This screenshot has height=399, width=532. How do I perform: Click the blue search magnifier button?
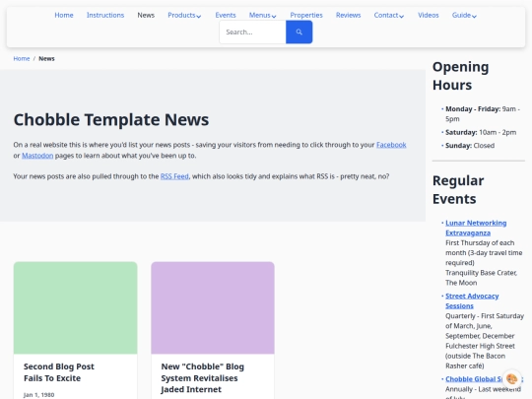pyautogui.click(x=299, y=32)
